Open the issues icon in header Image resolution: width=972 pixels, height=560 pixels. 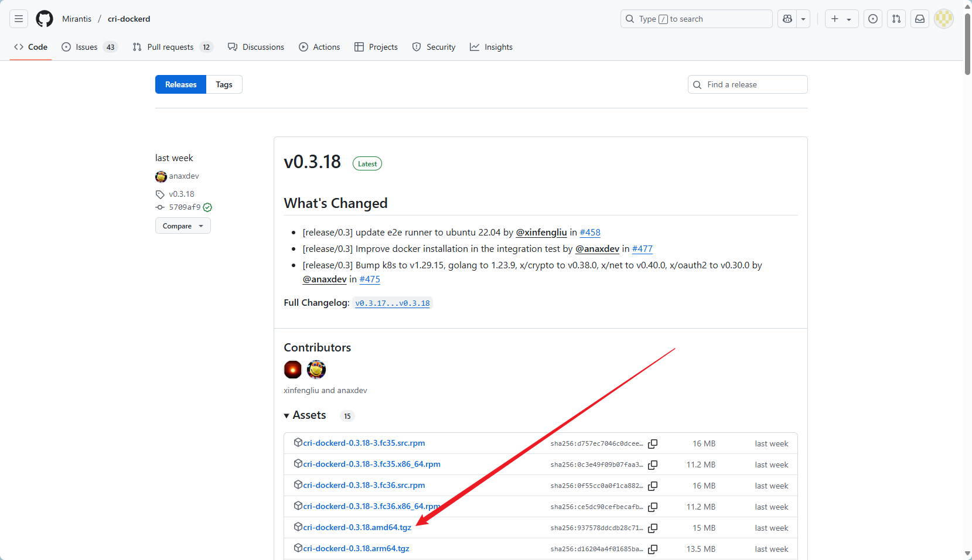point(873,19)
